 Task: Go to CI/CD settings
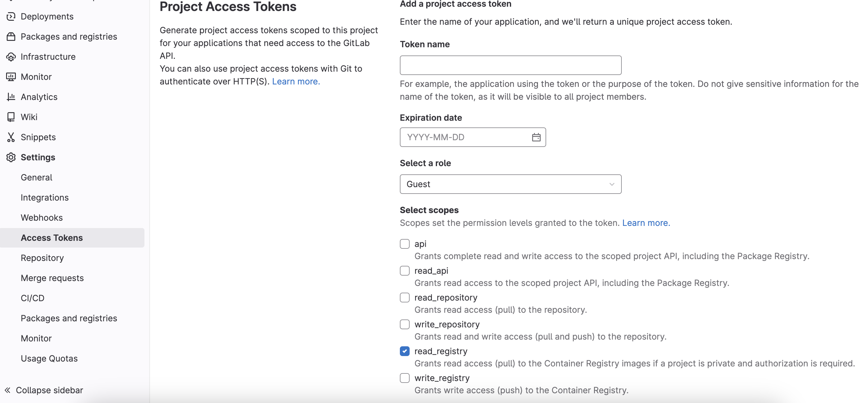(x=32, y=298)
